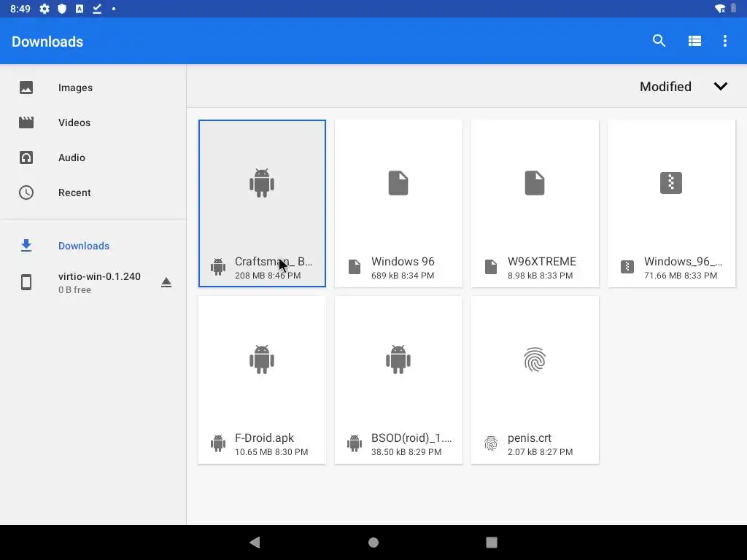Screen dimensions: 747x560
Task: Click 10.65 MB 8:30 PM details text
Action: 271,452
